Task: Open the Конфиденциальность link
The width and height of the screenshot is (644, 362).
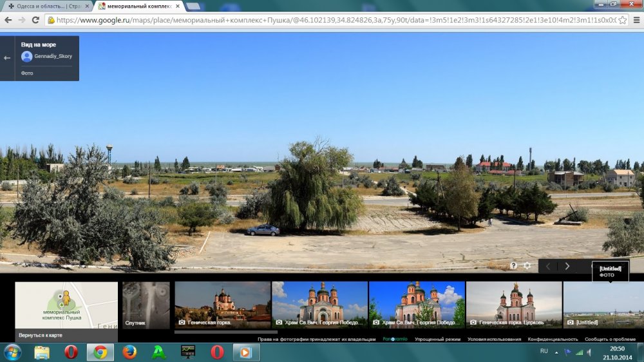Action: [x=553, y=339]
